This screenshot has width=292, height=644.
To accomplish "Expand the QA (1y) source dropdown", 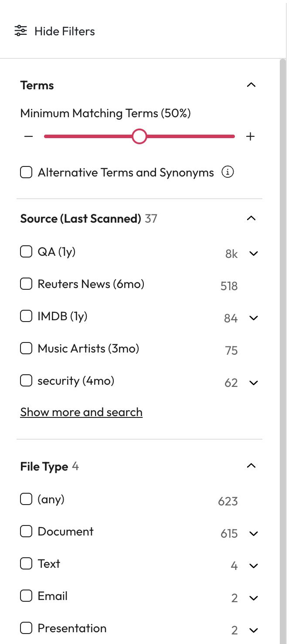I will [x=254, y=254].
